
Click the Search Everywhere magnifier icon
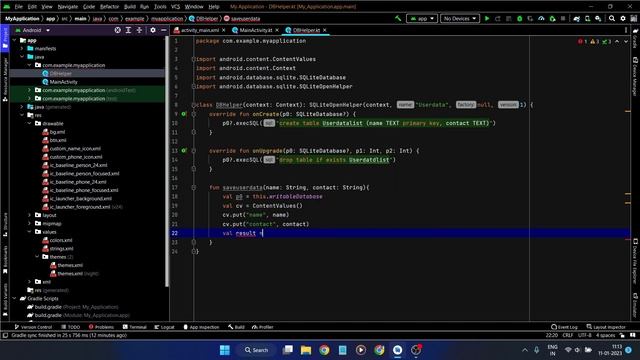click(612, 18)
